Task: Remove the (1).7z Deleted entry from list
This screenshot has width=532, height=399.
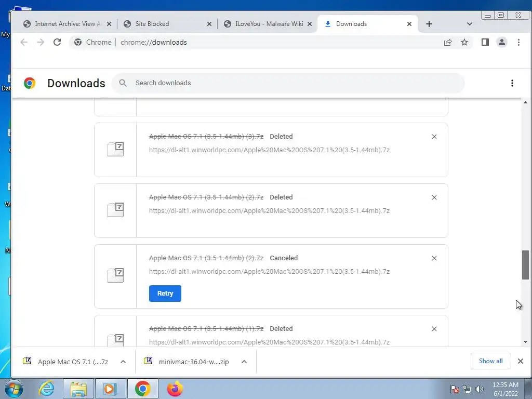Action: (x=434, y=329)
